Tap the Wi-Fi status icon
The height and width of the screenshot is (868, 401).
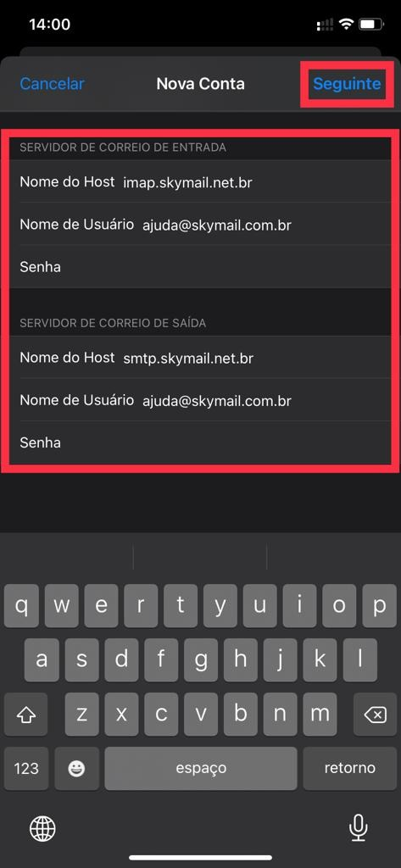[x=346, y=25]
